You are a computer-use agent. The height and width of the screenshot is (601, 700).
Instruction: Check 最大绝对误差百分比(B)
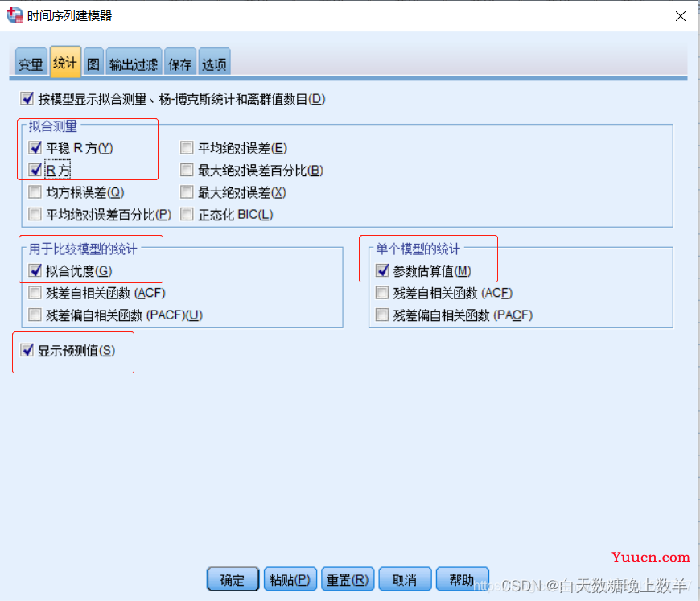[x=187, y=170]
